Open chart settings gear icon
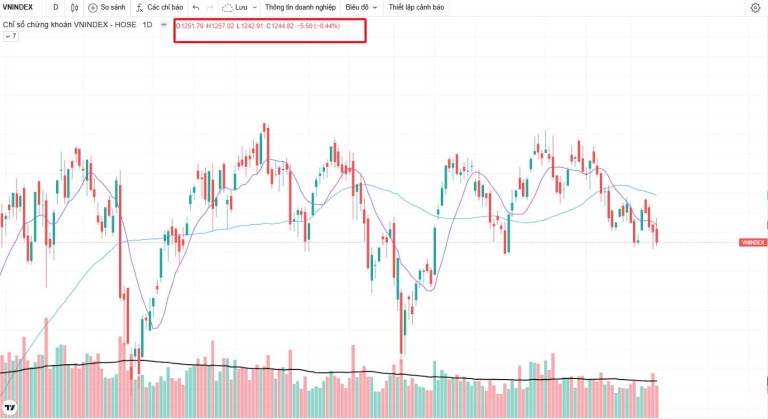768x419 pixels. pos(755,7)
